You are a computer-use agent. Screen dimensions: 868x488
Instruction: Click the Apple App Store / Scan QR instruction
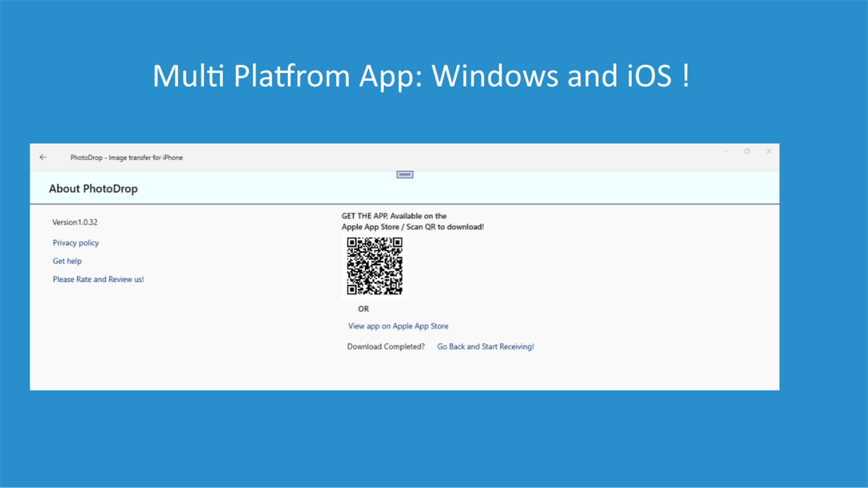point(412,227)
